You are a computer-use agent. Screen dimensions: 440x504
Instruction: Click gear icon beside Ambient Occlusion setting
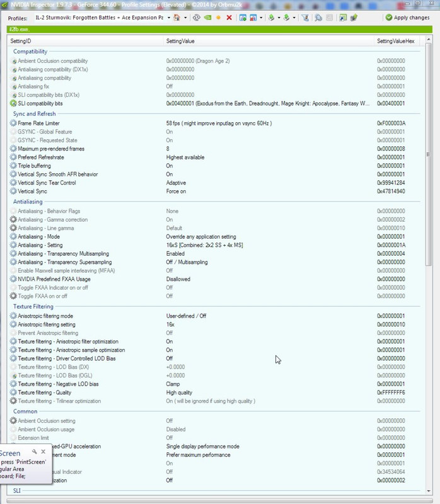(x=13, y=420)
